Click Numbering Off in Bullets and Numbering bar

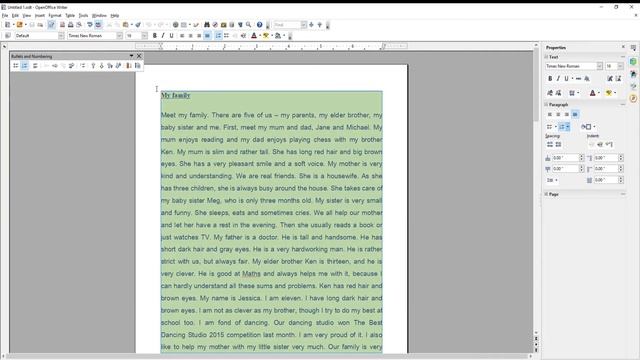coord(36,65)
